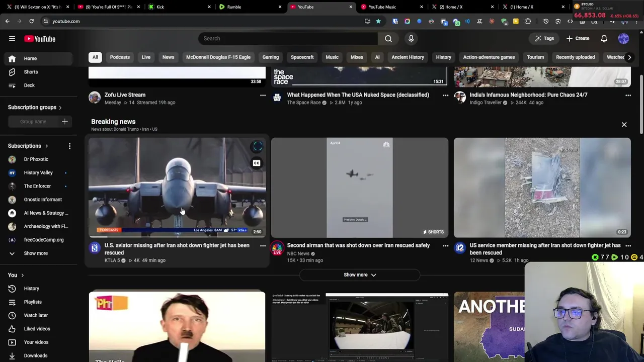
Task: Open Shorts in the sidebar
Action: [31, 72]
